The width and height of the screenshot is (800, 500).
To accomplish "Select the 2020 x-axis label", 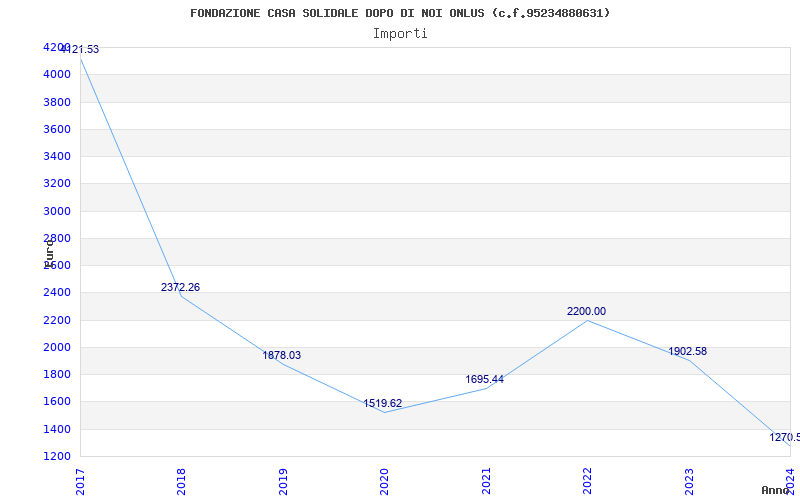I will [384, 482].
